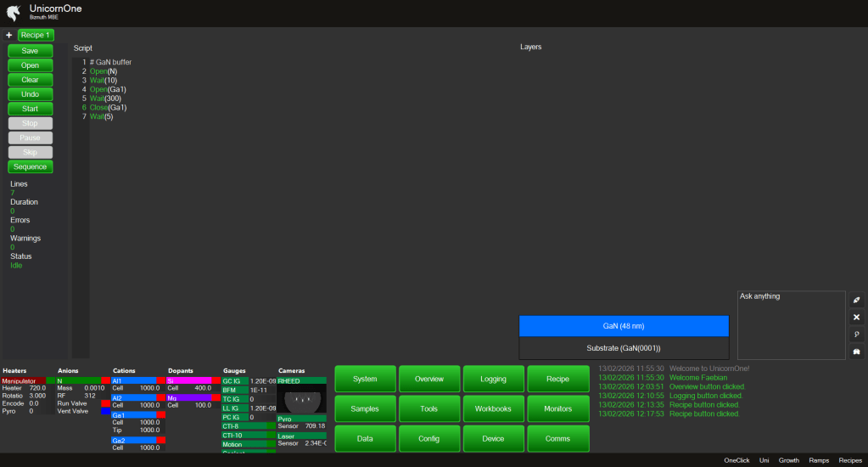The image size is (868, 467).
Task: Select the Substrate (GaN(0001)) layer
Action: (624, 348)
